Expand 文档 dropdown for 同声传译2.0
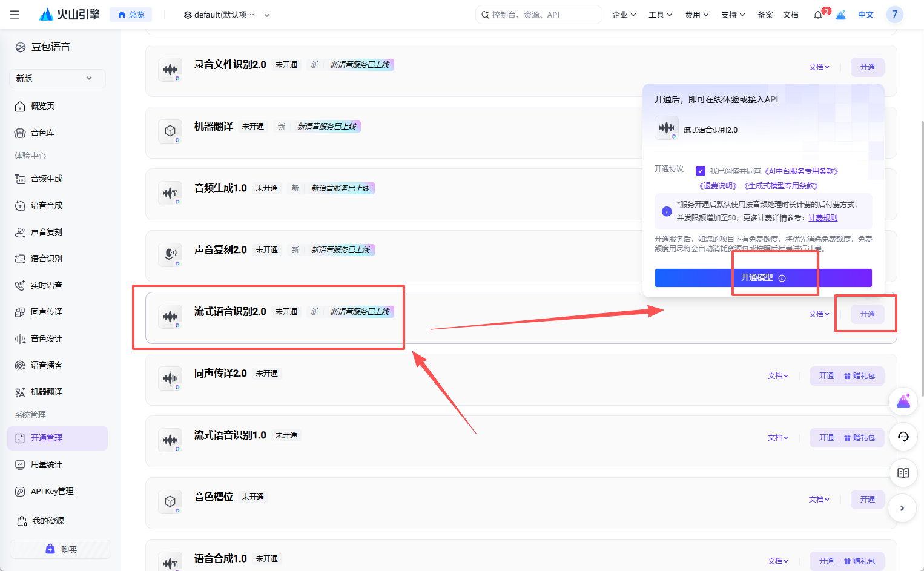 tap(777, 376)
